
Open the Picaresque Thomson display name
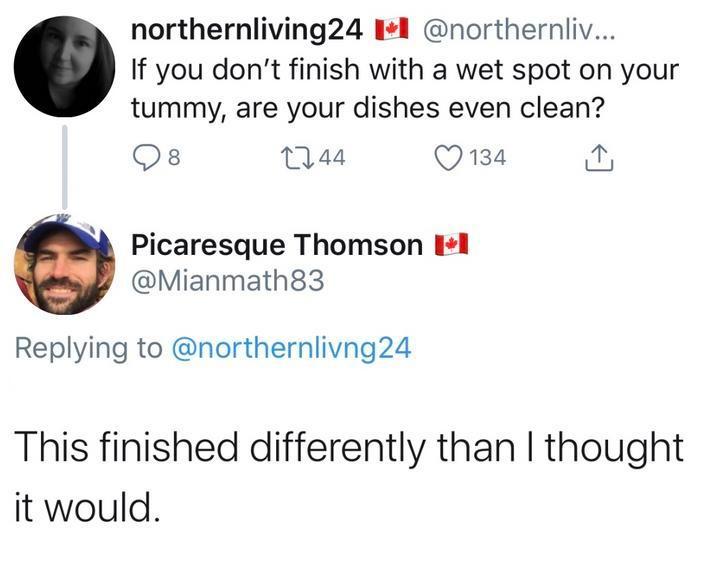coord(277,245)
